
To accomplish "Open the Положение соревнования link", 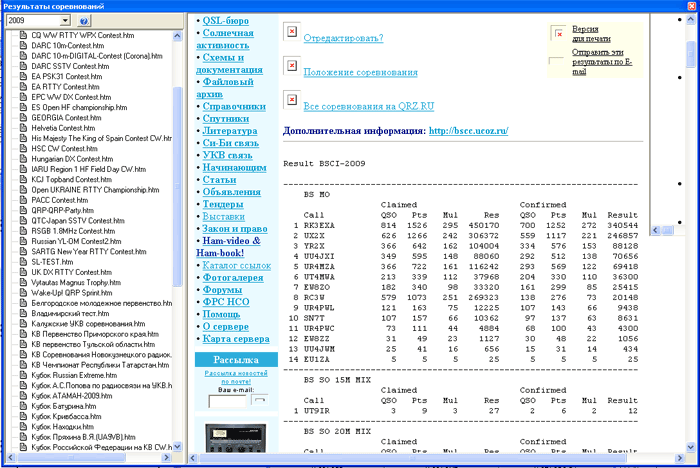I will 360,72.
